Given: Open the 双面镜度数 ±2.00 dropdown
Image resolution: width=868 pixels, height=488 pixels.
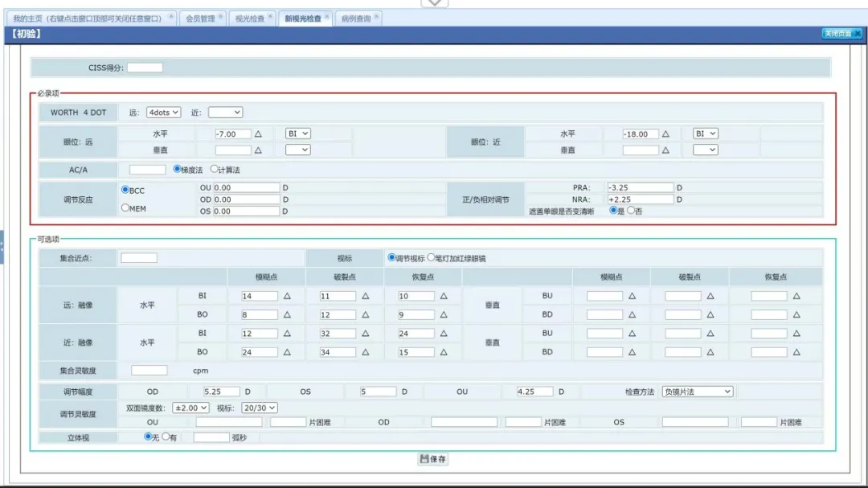Looking at the screenshot, I should (x=190, y=408).
